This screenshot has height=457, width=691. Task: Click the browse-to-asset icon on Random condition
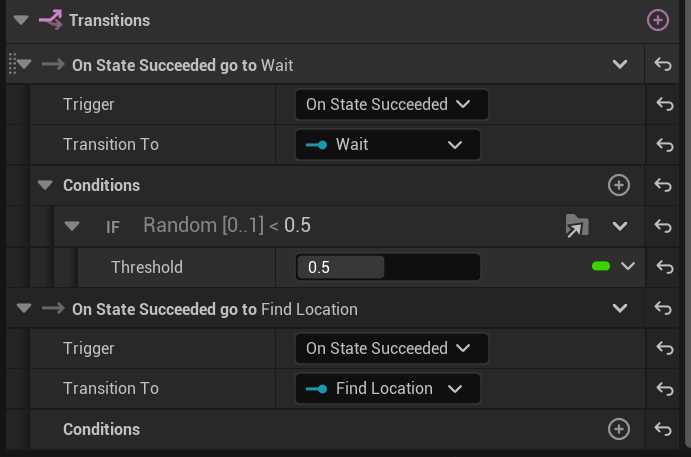coord(576,226)
